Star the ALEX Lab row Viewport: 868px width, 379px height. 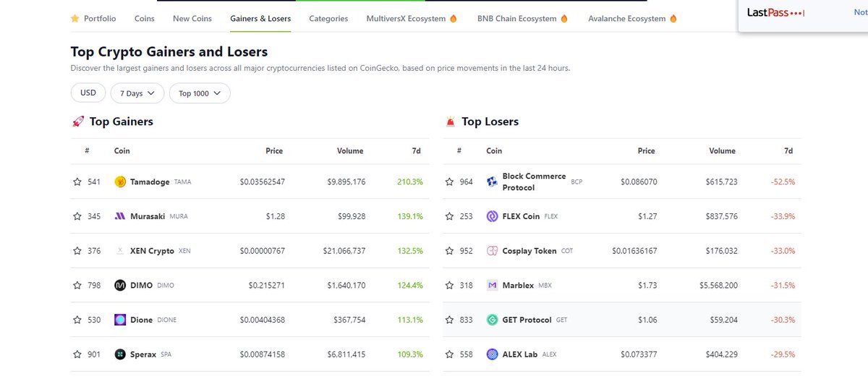[450, 354]
